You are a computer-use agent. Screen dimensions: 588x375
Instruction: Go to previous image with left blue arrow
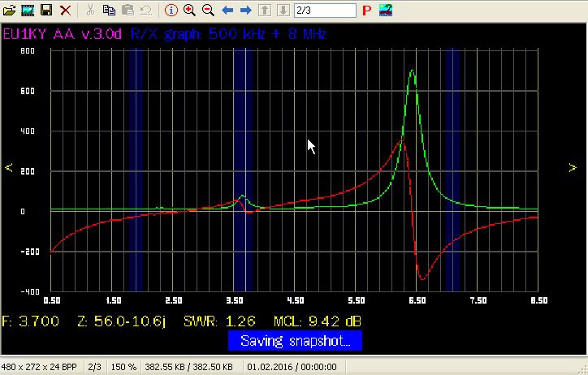pos(227,11)
